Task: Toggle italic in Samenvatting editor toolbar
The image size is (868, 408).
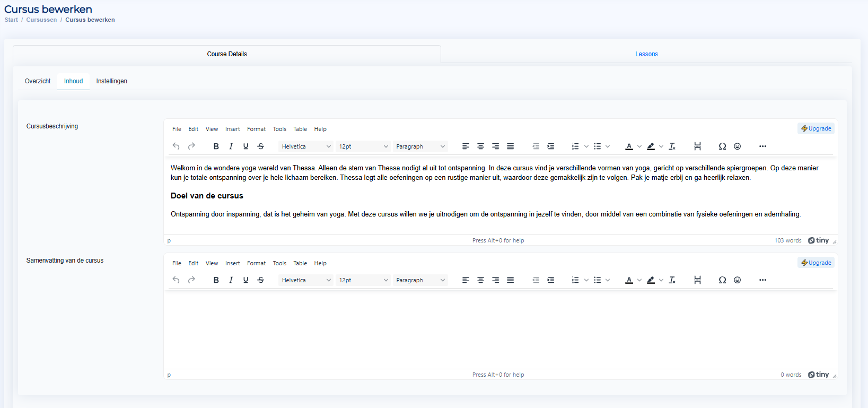Action: (231, 280)
